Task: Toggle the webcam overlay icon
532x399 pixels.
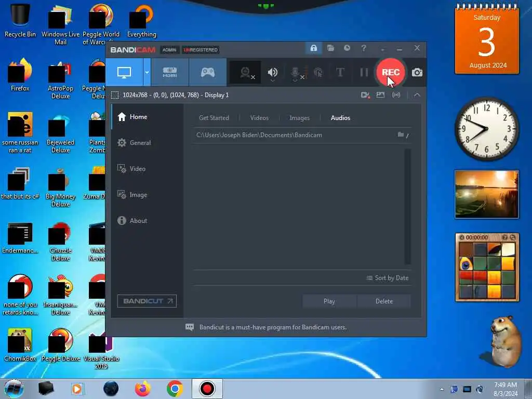Action: point(246,73)
